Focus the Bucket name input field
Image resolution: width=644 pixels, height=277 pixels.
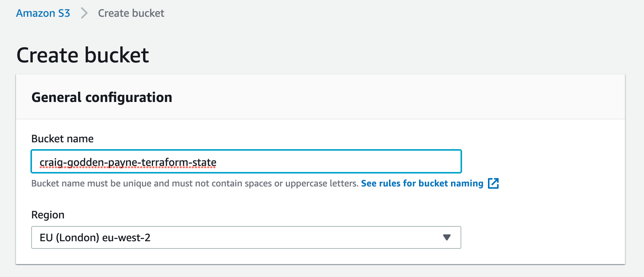246,161
